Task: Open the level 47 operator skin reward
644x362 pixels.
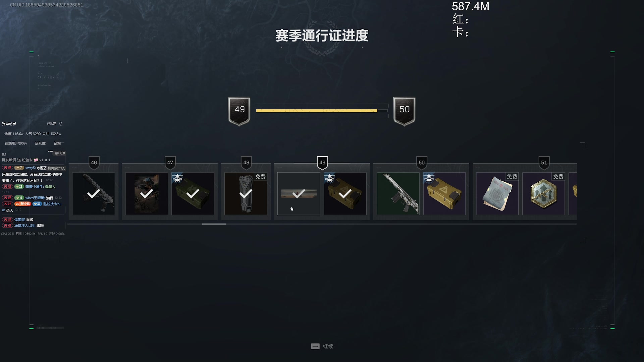Action: click(x=147, y=194)
